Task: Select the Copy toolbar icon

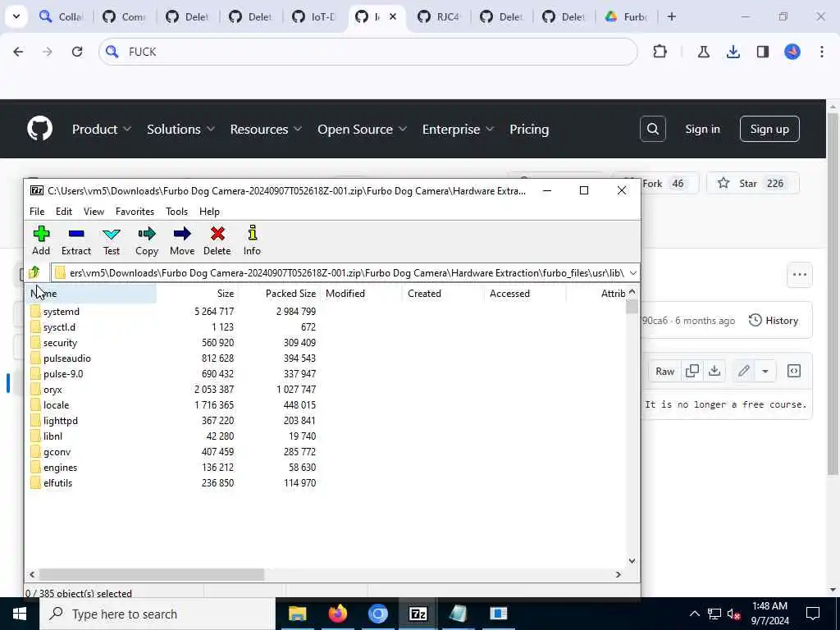Action: coord(146,234)
